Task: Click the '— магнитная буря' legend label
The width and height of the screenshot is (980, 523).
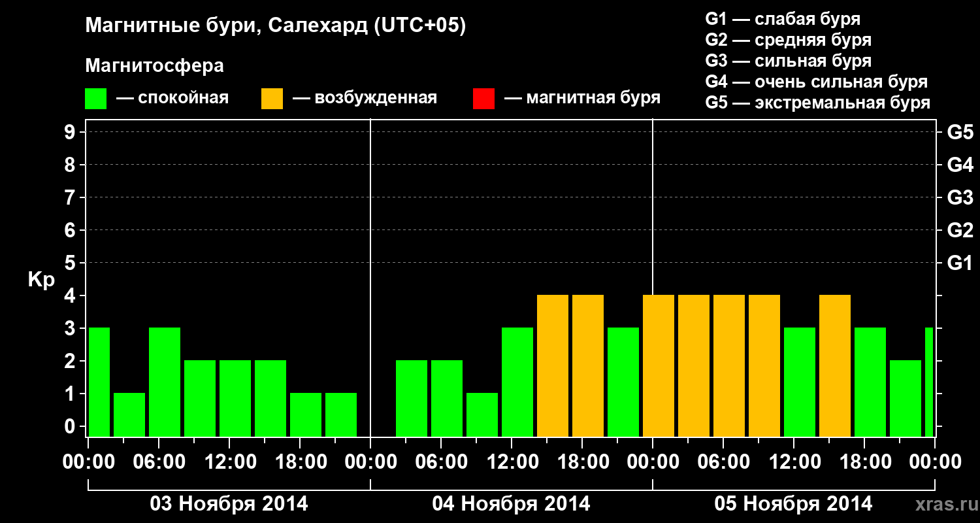Action: pyautogui.click(x=583, y=98)
